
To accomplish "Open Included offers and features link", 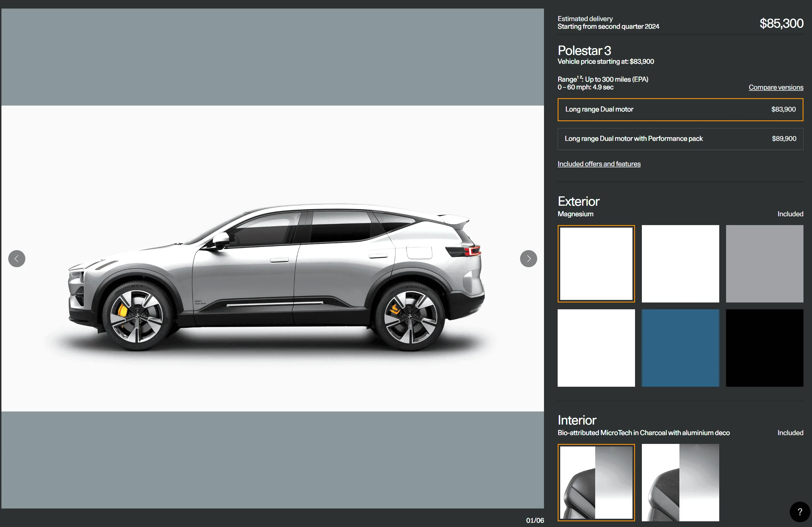I will pos(599,164).
